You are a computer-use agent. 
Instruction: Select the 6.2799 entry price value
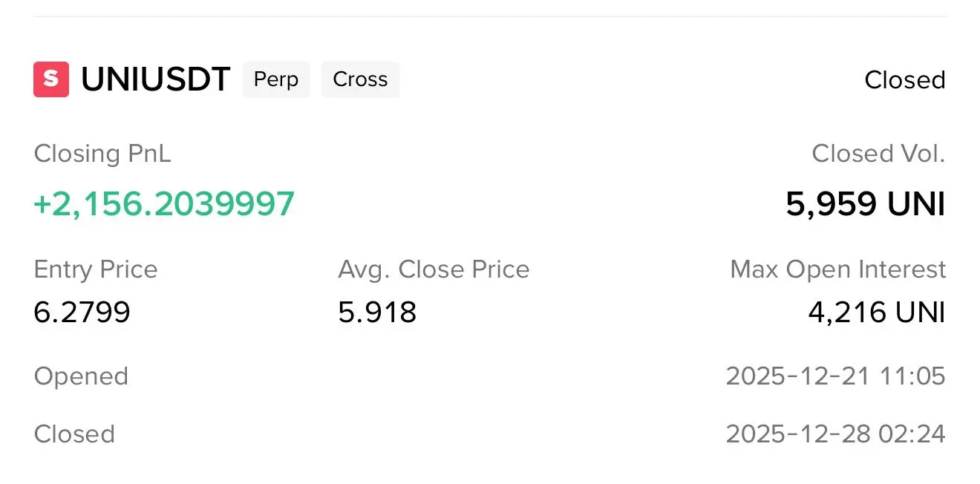pos(82,313)
